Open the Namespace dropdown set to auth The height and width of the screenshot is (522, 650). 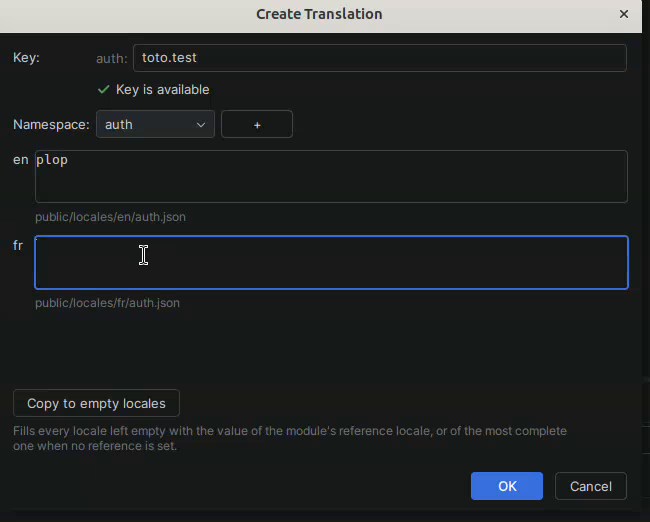coord(155,124)
